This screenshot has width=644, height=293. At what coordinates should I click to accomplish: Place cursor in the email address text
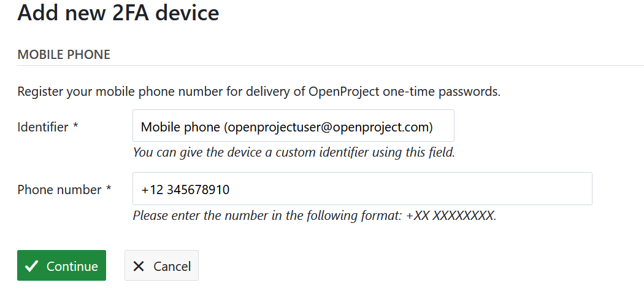pyautogui.click(x=331, y=127)
